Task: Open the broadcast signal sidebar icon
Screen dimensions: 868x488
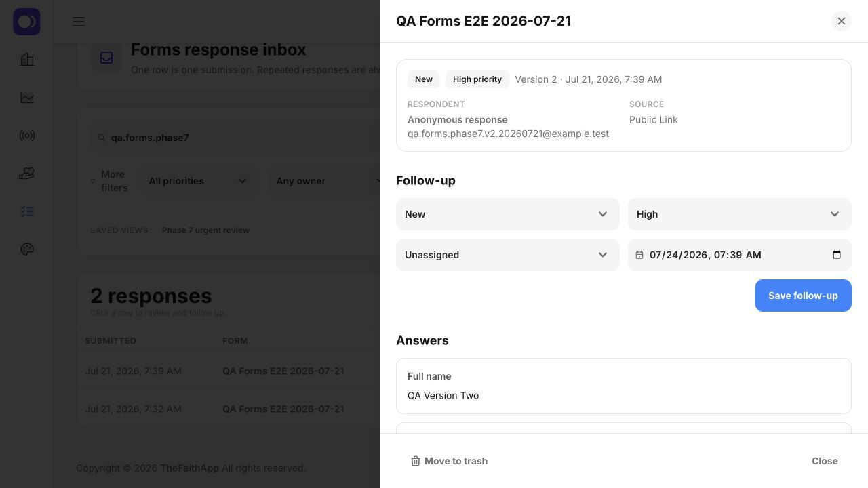Action: click(x=27, y=136)
